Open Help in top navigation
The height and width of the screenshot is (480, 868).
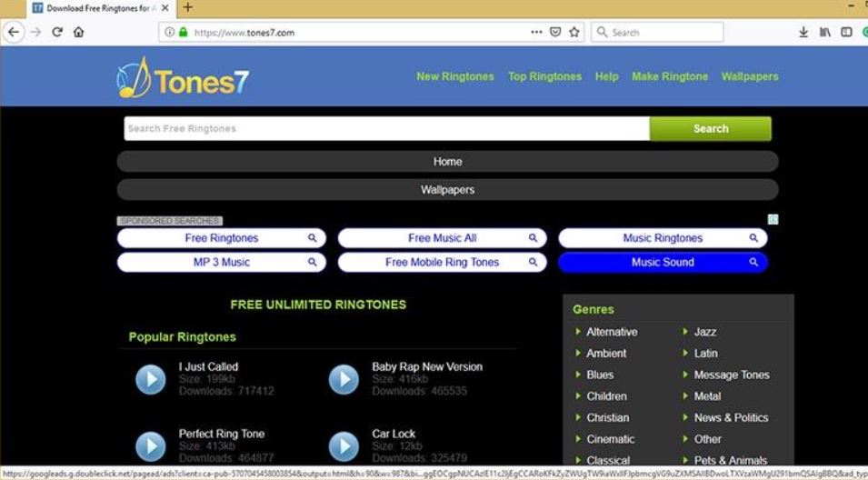607,76
